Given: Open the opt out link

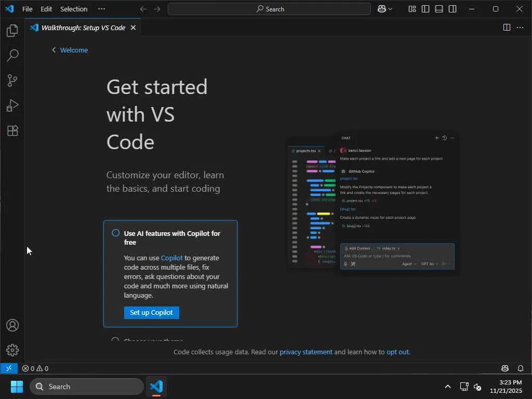Looking at the screenshot, I should (397, 352).
